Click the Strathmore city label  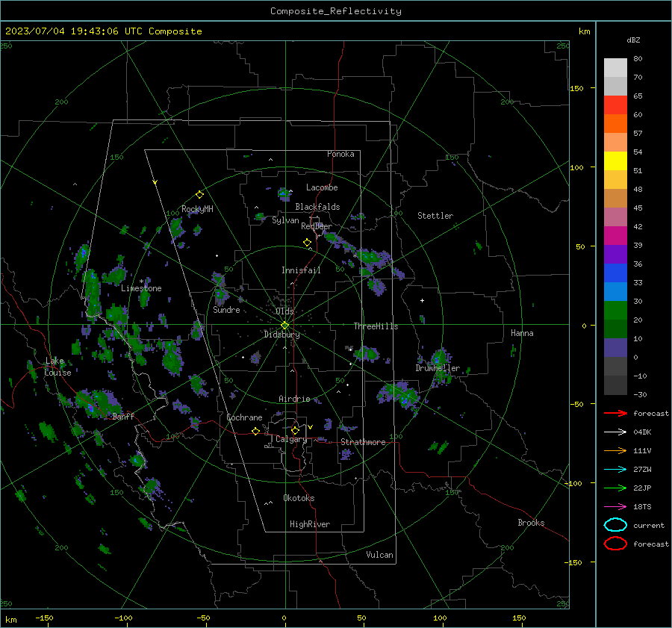[363, 442]
